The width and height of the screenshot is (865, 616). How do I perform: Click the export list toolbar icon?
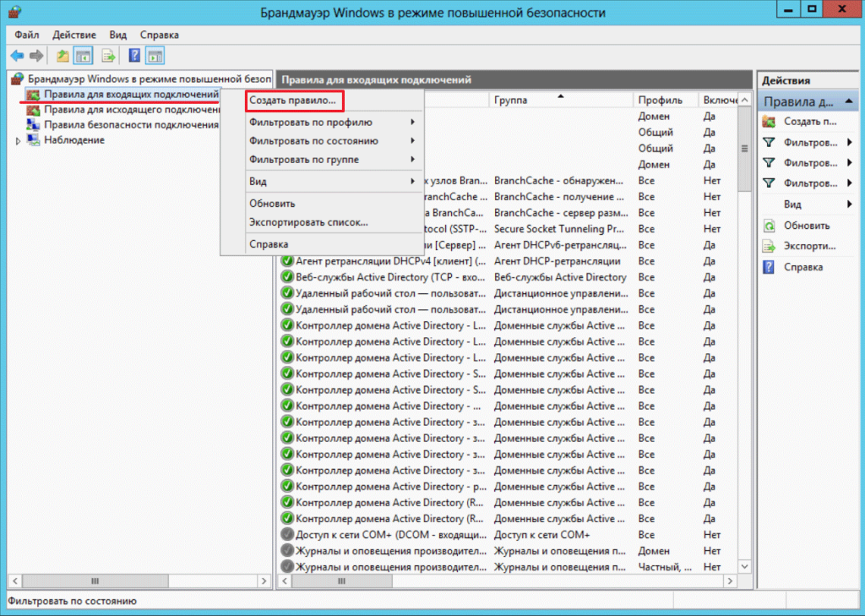108,56
